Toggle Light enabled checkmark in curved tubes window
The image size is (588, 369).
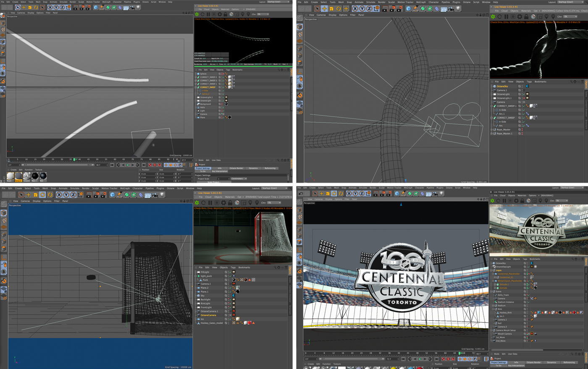click(223, 111)
